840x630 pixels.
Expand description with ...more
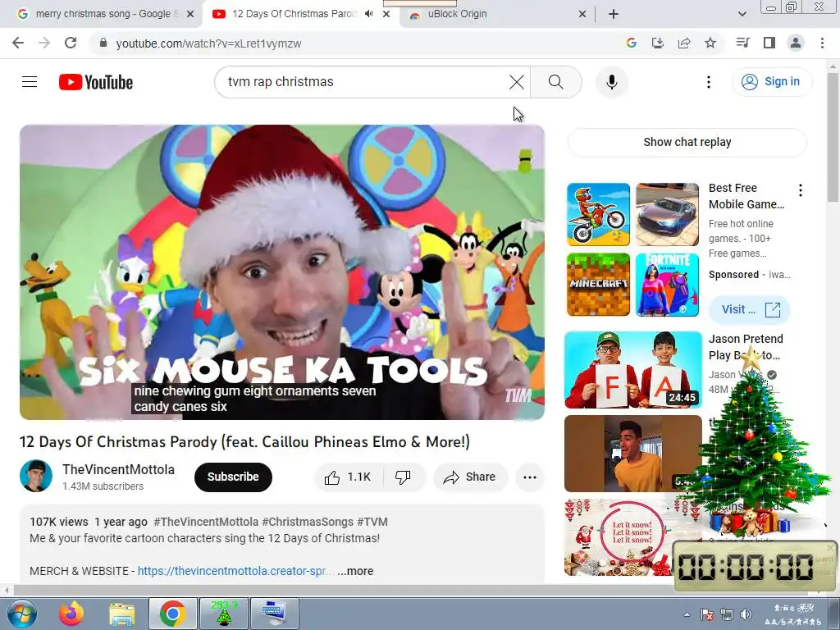[x=356, y=571]
